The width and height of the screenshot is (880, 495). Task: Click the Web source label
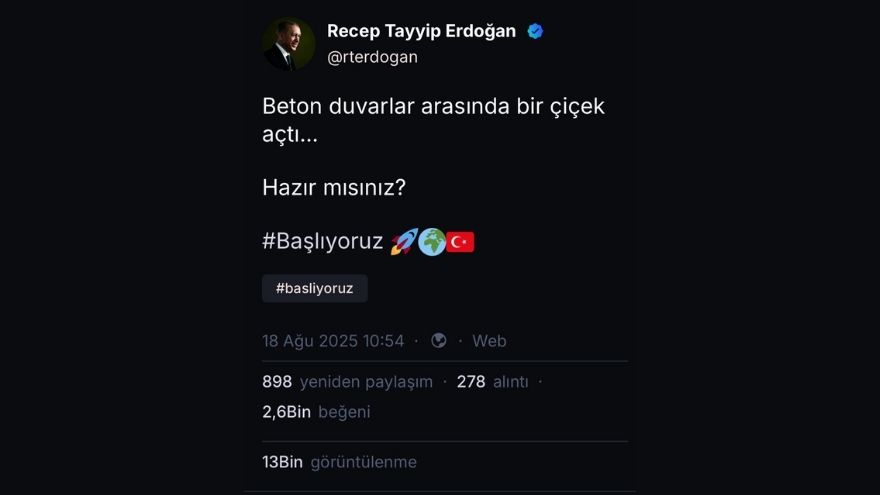tap(489, 341)
